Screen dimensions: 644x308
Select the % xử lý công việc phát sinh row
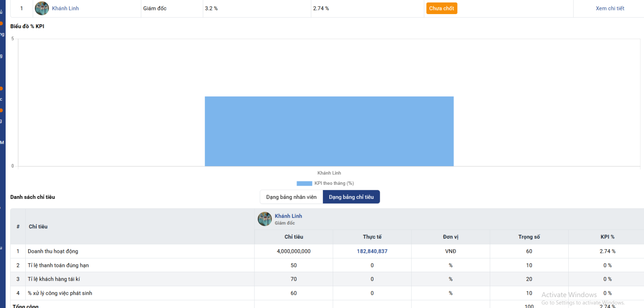tap(60, 293)
